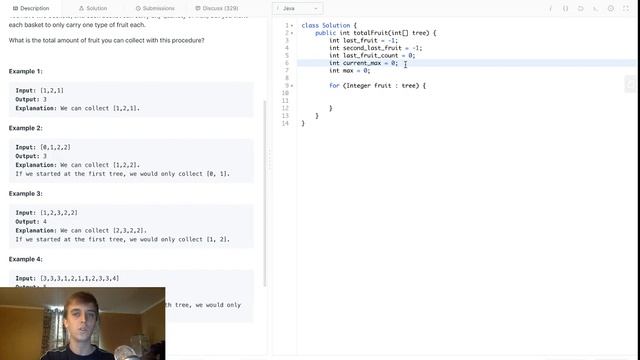Toggle fullscreen editor icon
This screenshot has width=640, height=360.
click(x=626, y=8)
